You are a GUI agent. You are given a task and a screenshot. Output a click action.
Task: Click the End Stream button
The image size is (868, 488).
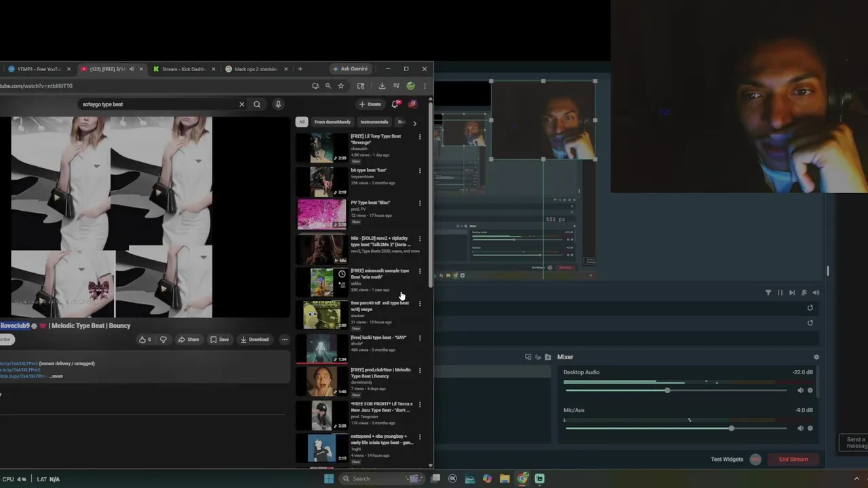[793, 460]
